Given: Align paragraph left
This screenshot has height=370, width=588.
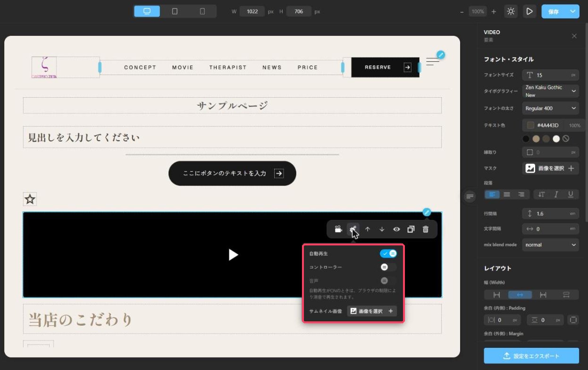Looking at the screenshot, I should [492, 194].
